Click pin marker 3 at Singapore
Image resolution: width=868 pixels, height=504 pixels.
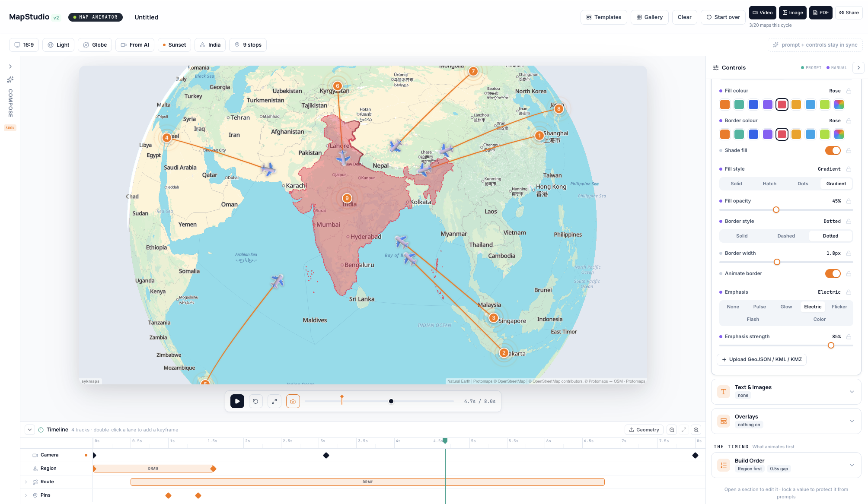[x=494, y=318]
